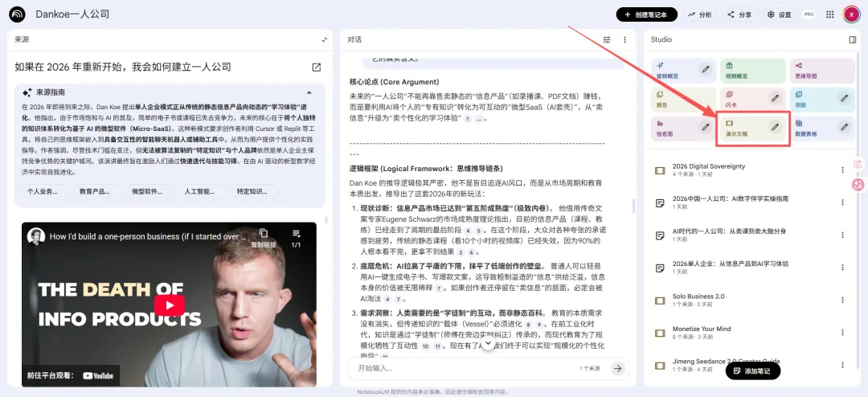Click the 分享 share button
The height and width of the screenshot is (397, 868).
[x=739, y=15]
